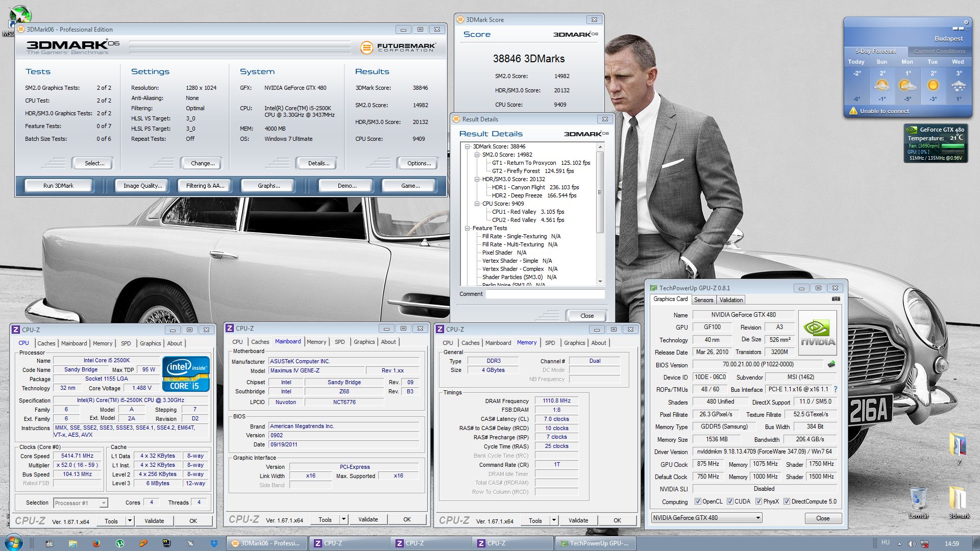Image resolution: width=980 pixels, height=551 pixels.
Task: Toggle DirectCompute 5.0 checkbox
Action: [x=787, y=502]
